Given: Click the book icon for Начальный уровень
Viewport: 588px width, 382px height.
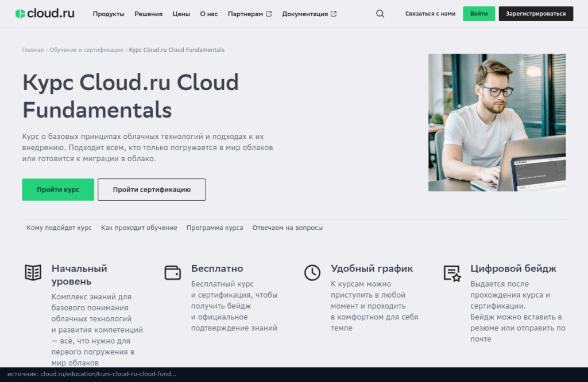Looking at the screenshot, I should pyautogui.click(x=33, y=272).
